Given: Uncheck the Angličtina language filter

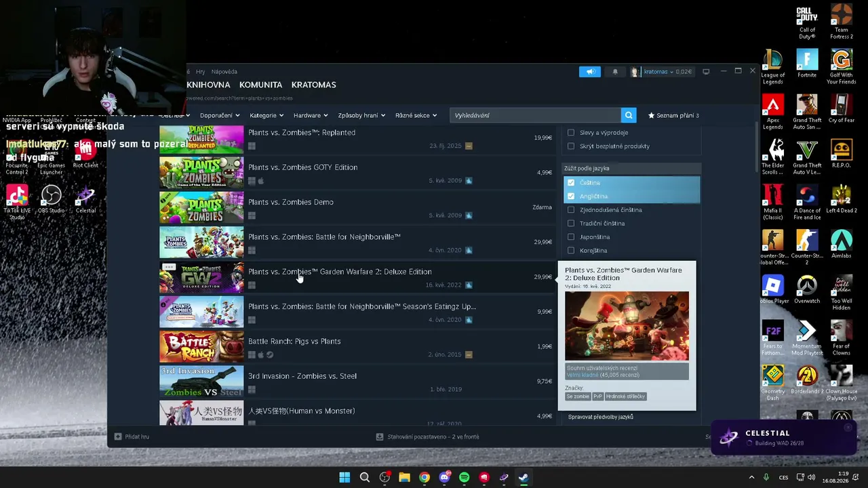Looking at the screenshot, I should point(571,196).
